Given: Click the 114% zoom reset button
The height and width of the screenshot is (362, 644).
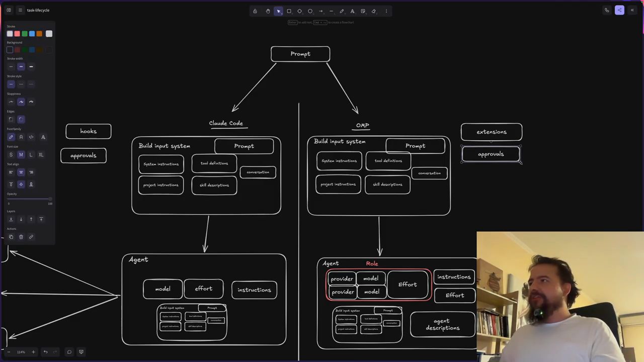Looking at the screenshot, I should click(21, 352).
